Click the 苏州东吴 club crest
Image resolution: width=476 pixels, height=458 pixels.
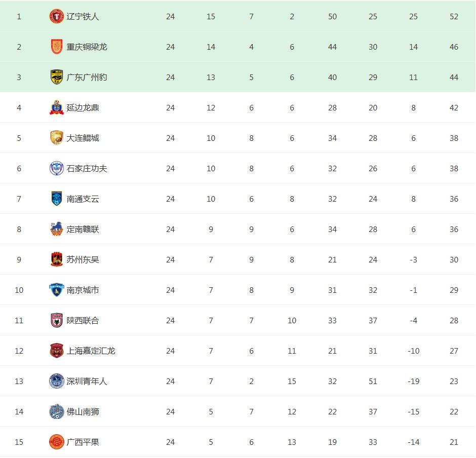pos(57,260)
